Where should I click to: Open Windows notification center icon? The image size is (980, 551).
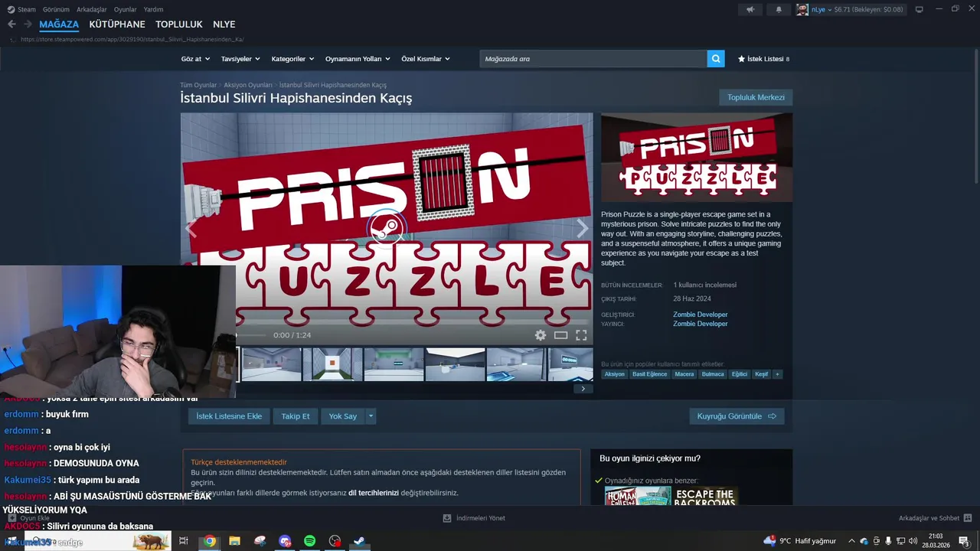964,541
